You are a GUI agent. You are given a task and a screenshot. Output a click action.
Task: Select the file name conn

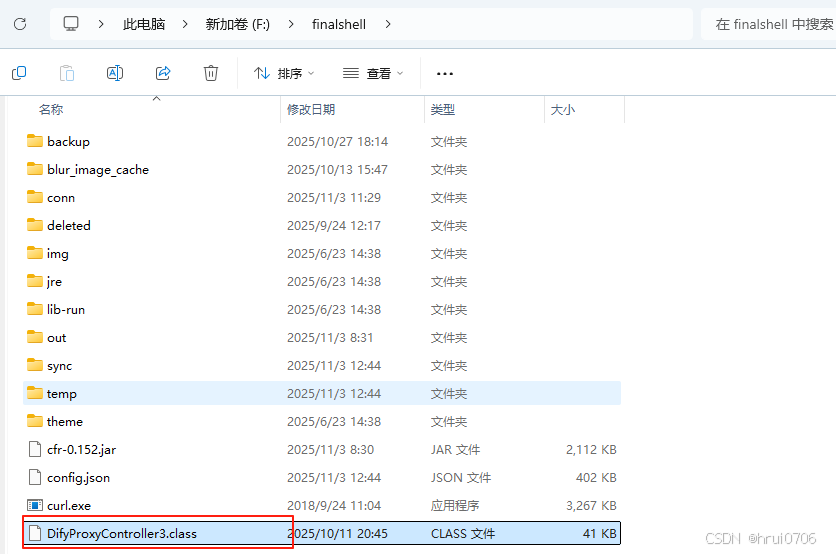tap(61, 198)
